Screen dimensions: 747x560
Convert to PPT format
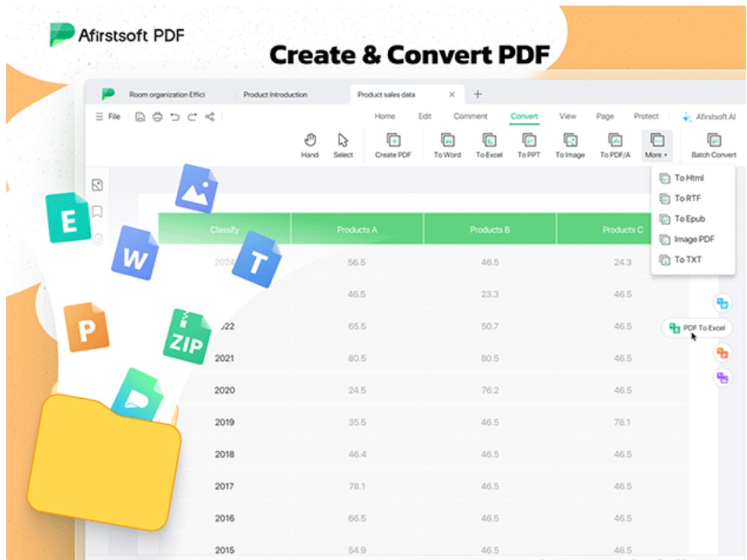(x=529, y=145)
